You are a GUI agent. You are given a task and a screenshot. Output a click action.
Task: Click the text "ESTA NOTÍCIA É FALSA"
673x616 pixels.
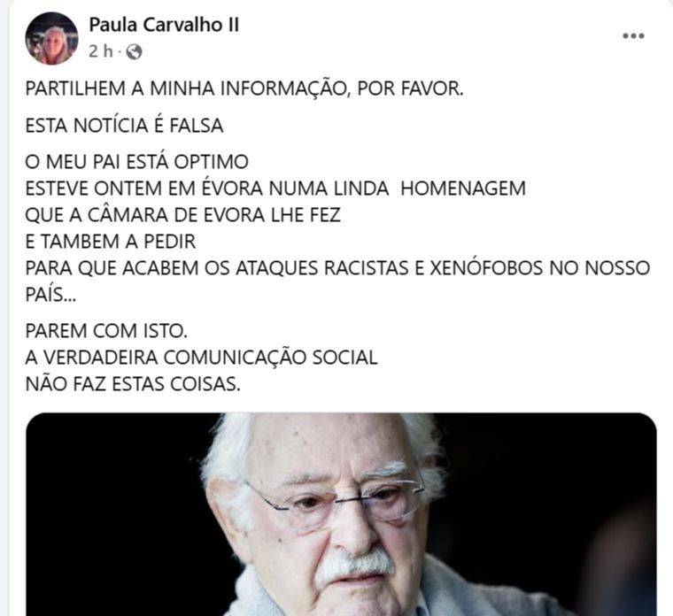point(125,126)
